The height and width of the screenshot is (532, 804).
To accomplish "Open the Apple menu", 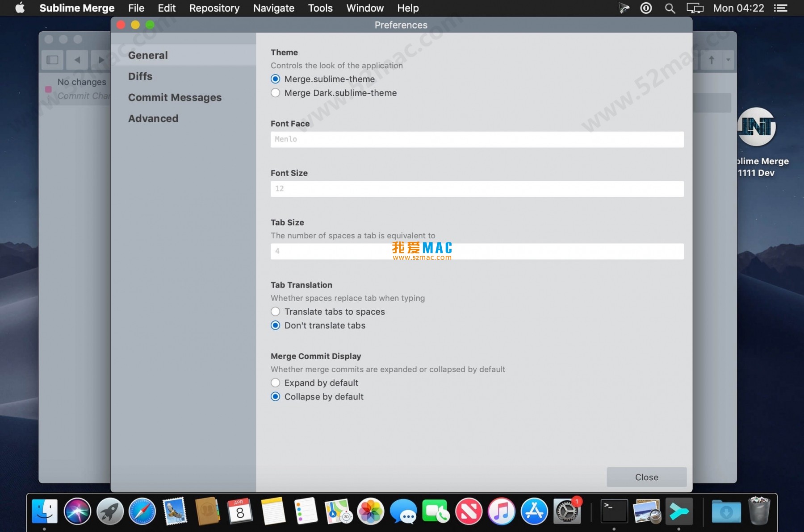I will point(20,8).
